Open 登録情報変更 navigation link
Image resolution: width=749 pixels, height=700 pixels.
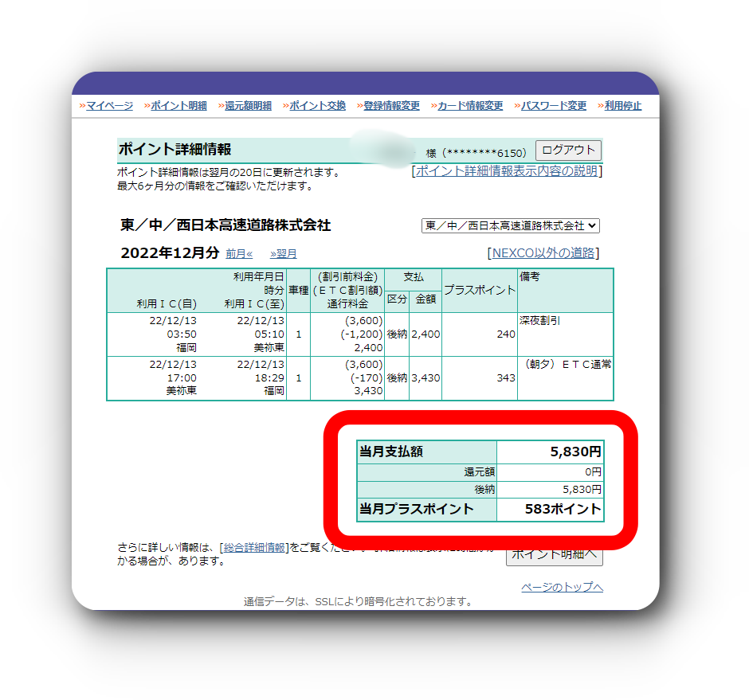coord(391,106)
